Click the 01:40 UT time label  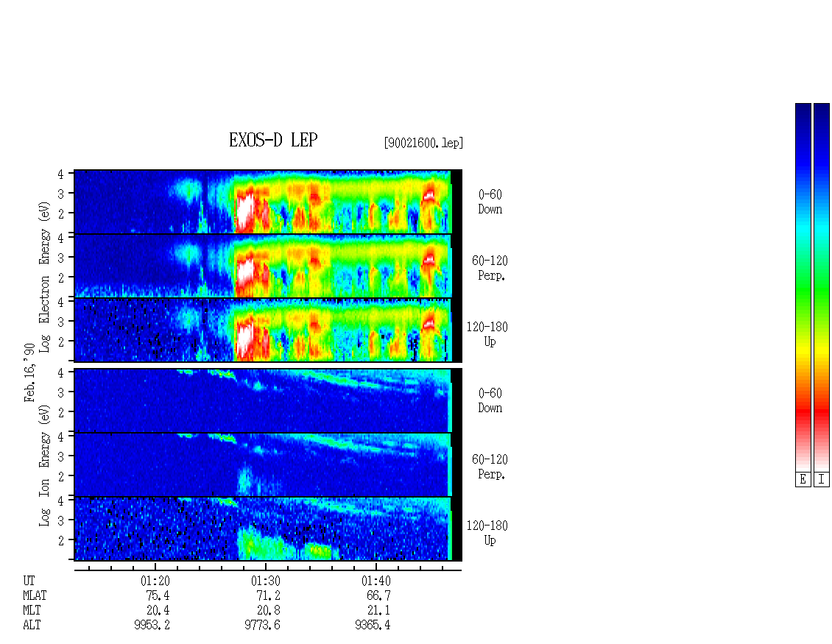tap(376, 581)
